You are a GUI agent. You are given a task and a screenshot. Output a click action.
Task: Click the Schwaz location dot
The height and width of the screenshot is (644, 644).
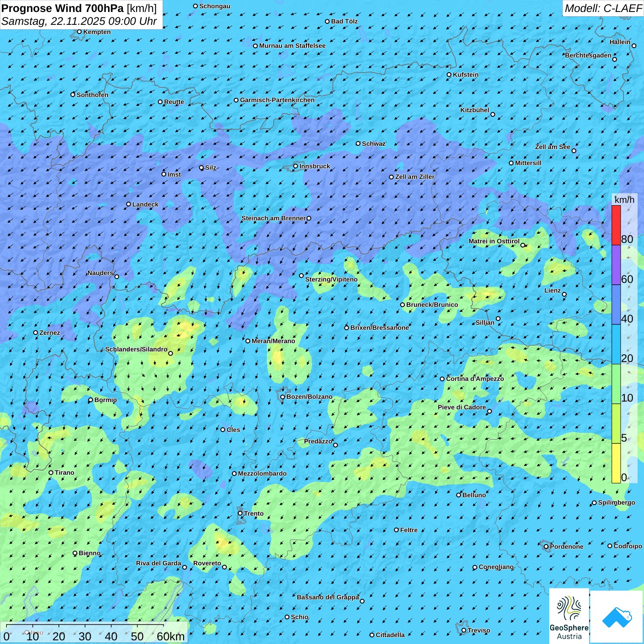(358, 144)
